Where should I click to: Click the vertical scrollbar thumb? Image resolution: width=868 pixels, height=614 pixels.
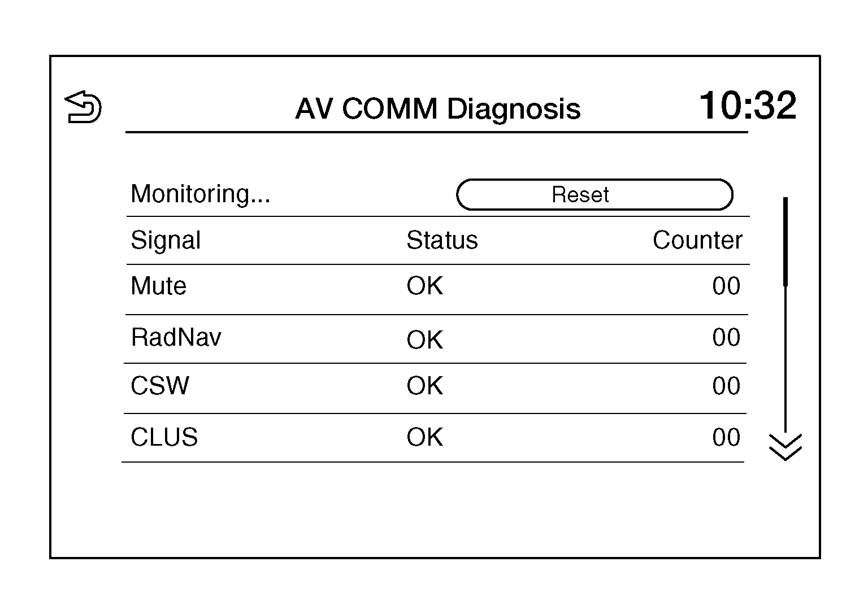click(785, 242)
